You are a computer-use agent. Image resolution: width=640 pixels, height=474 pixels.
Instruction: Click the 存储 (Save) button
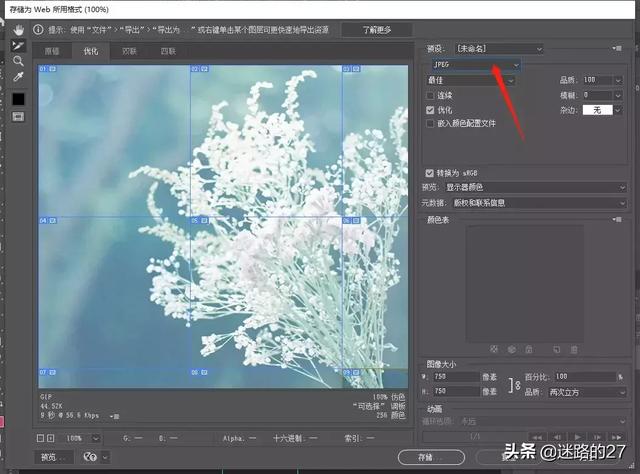425,457
